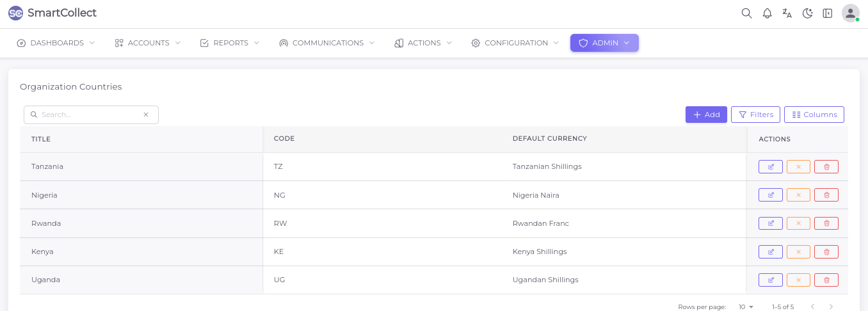Click orange X action for Kenya

[x=798, y=251]
